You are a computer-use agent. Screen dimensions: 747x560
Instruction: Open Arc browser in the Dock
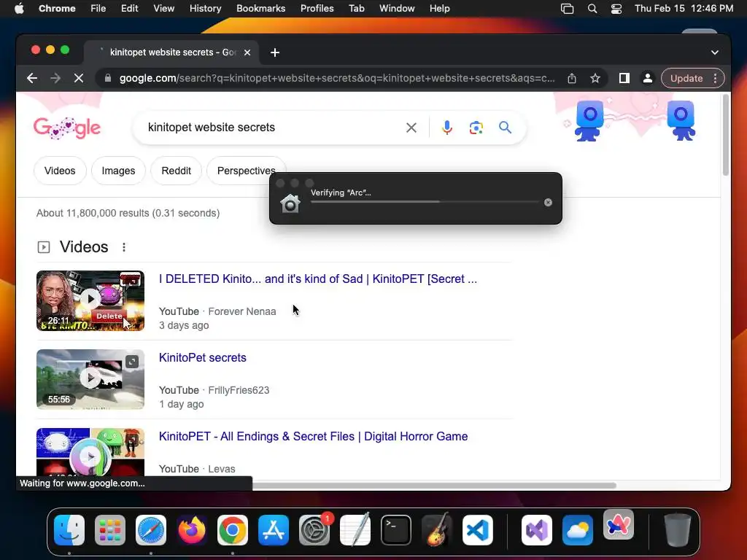[x=619, y=525]
